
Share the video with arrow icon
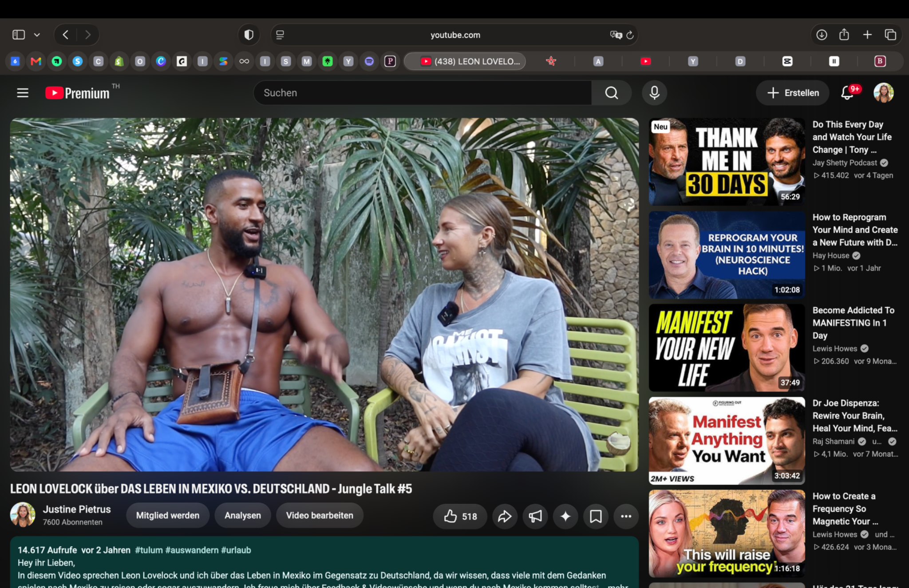pyautogui.click(x=505, y=516)
